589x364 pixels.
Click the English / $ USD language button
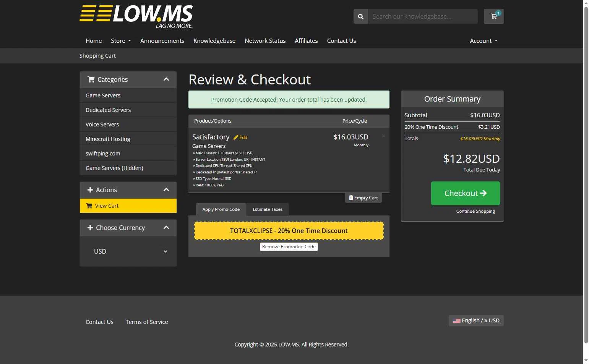pos(476,320)
